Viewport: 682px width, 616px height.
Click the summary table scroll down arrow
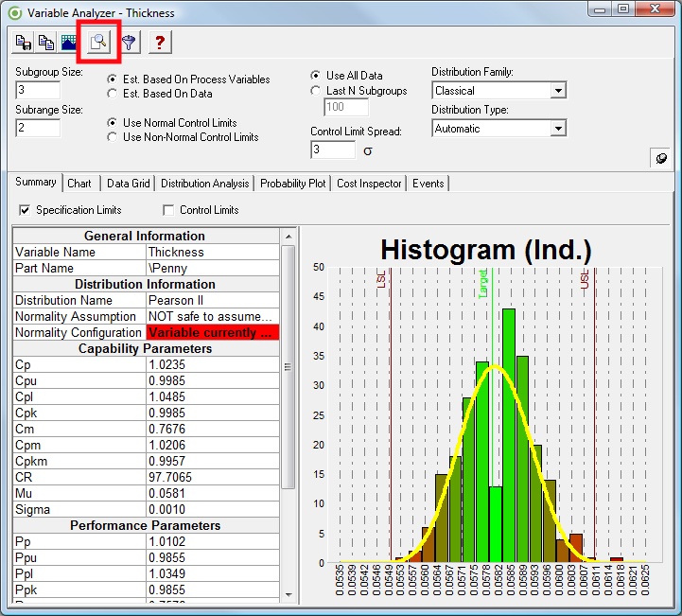289,594
